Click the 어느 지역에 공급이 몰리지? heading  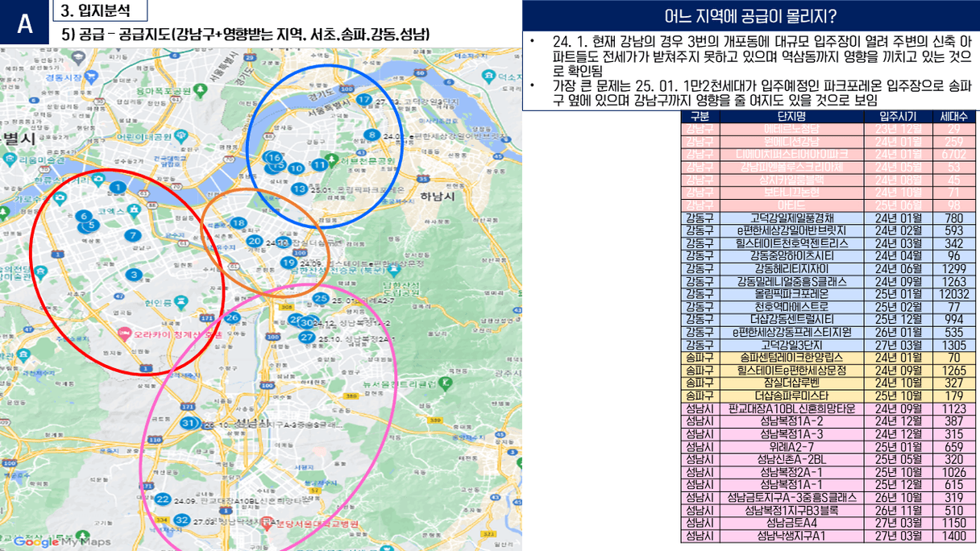[x=750, y=16]
